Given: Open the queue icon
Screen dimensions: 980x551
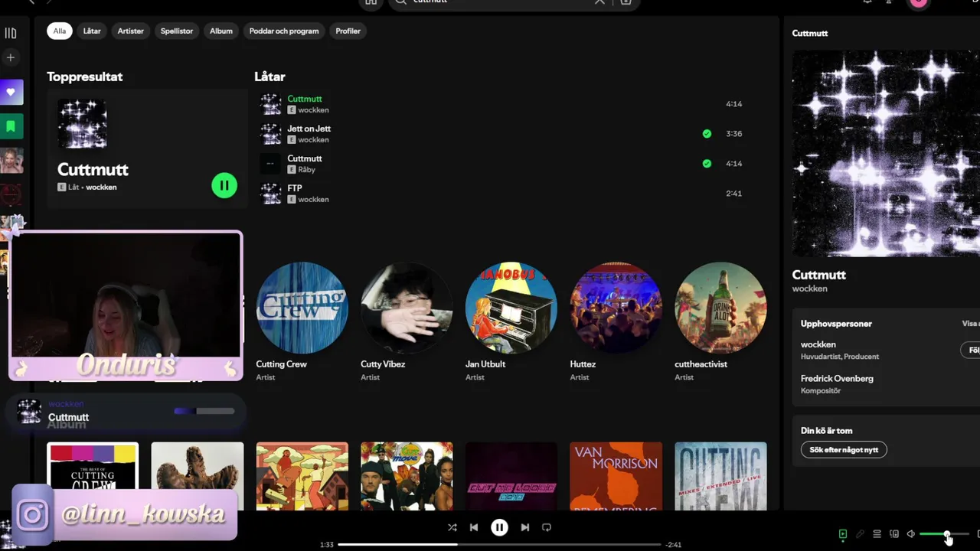Looking at the screenshot, I should tap(877, 534).
